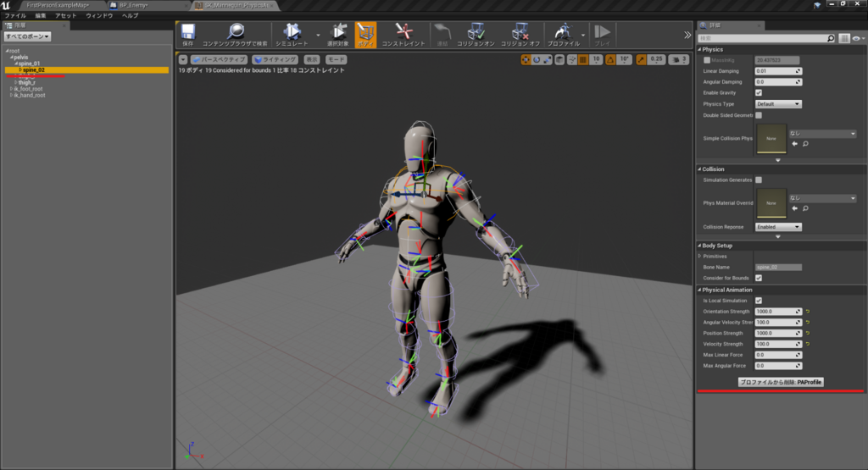868x470 pixels.
Task: Click Simple Collision Physical Material thumbnail
Action: (771, 138)
